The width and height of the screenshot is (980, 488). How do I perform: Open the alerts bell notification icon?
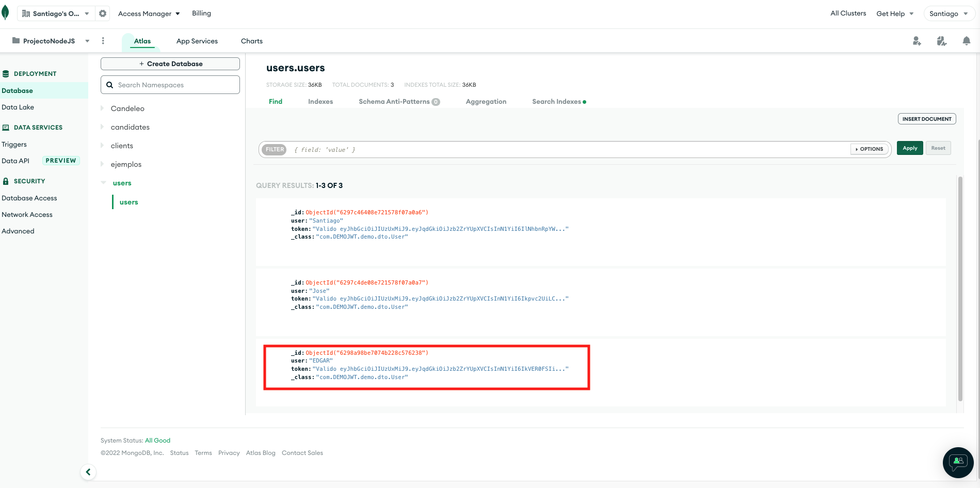(966, 40)
